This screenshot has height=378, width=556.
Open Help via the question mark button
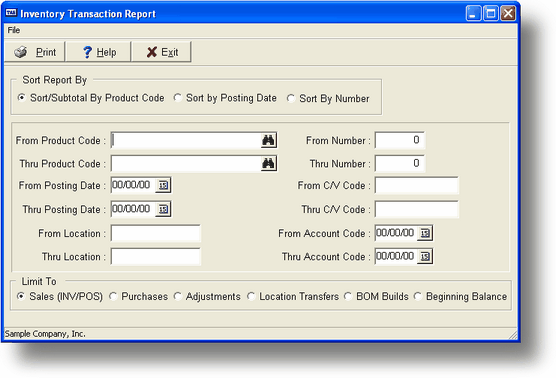99,52
